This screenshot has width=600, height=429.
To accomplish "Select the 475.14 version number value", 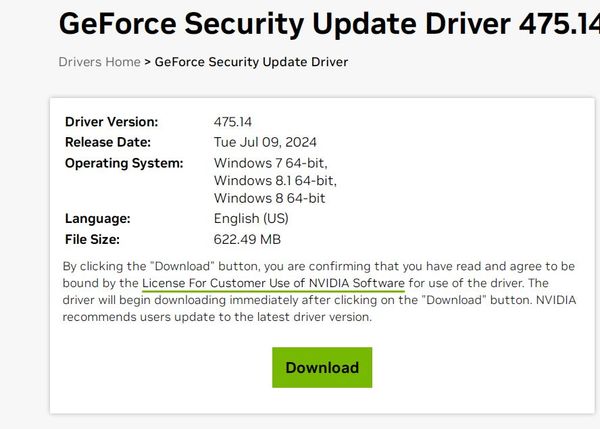I will (x=233, y=122).
